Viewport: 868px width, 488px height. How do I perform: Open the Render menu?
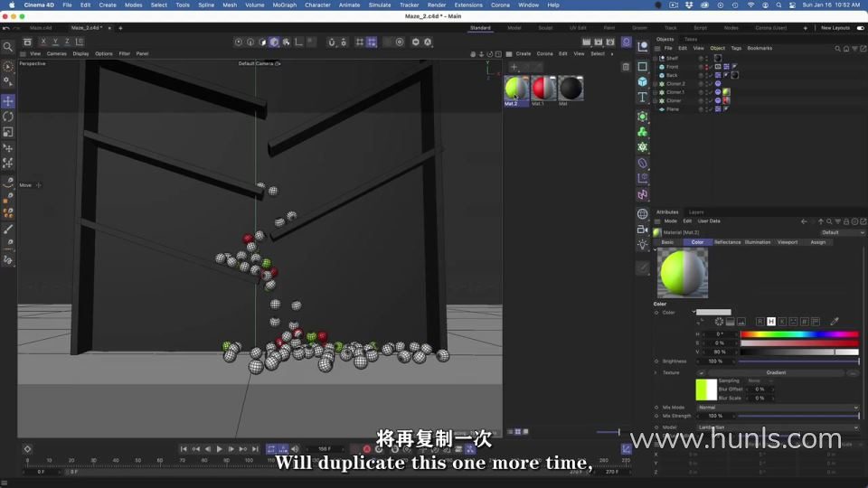436,5
